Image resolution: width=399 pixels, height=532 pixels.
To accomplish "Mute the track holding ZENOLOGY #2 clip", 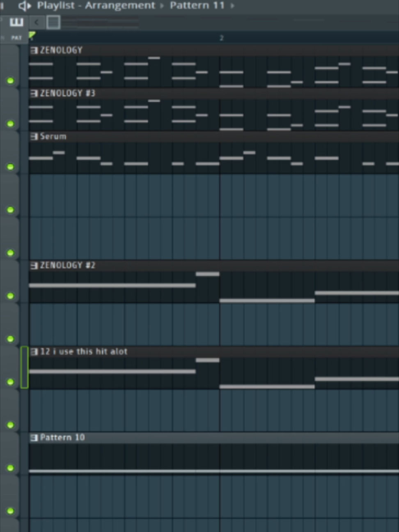I will click(11, 296).
